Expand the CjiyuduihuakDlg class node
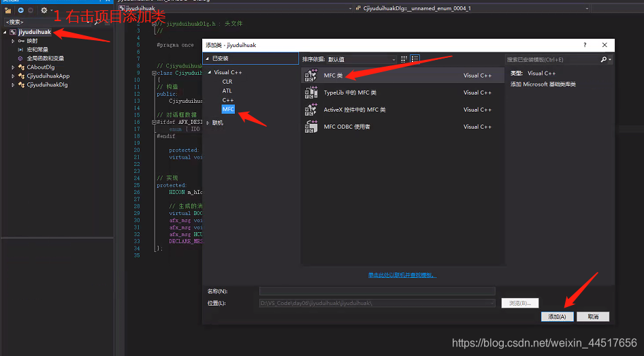644x356 pixels. click(x=13, y=85)
